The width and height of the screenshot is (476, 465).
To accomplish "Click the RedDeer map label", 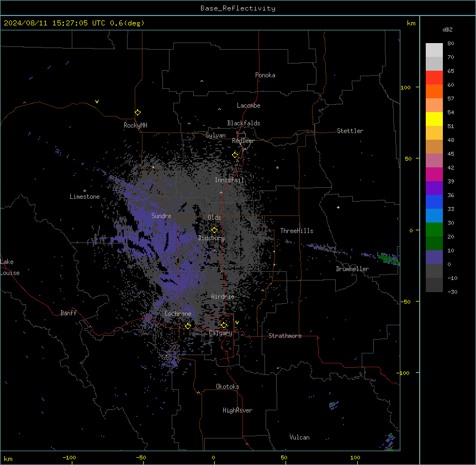I will 244,141.
